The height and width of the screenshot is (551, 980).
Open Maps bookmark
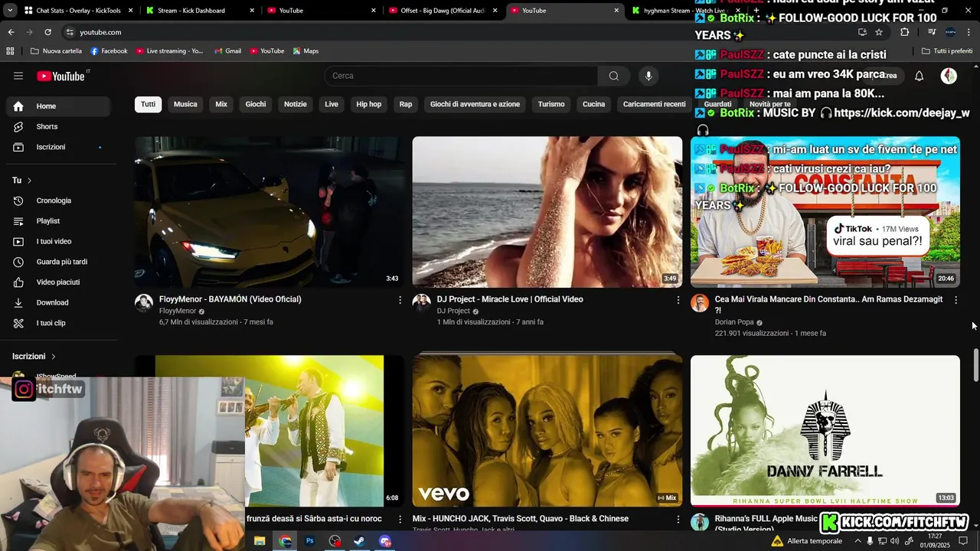tap(305, 51)
